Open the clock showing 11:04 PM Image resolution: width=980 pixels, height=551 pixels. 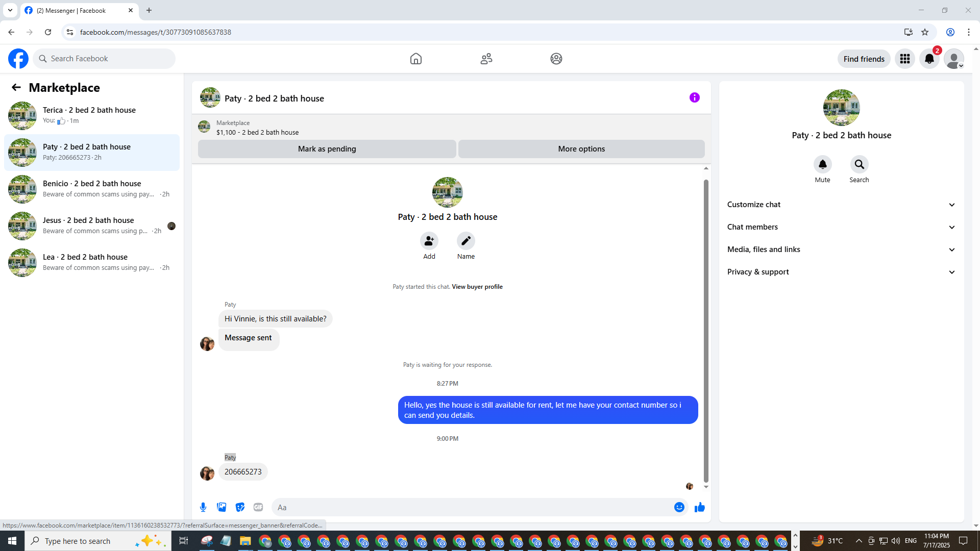click(x=937, y=541)
